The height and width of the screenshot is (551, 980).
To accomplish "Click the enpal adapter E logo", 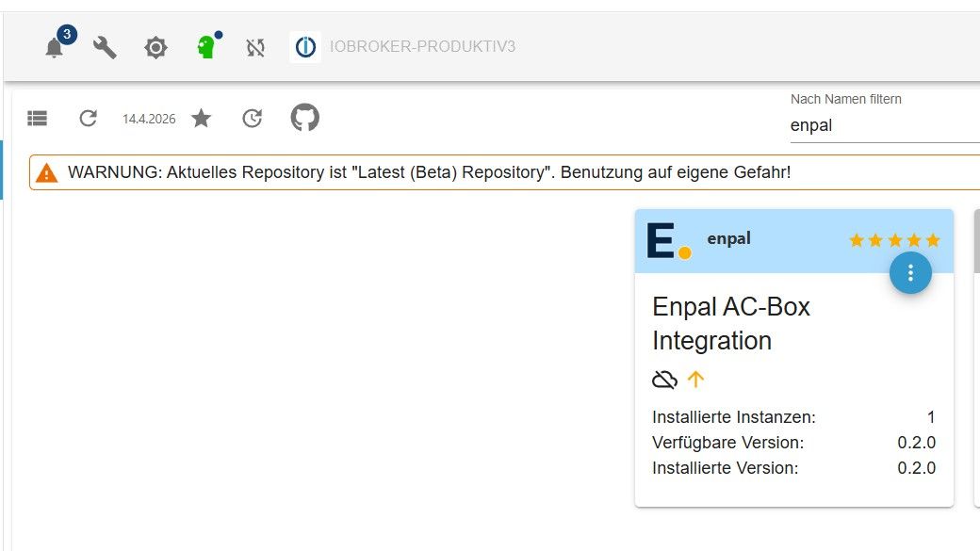I will coord(669,240).
